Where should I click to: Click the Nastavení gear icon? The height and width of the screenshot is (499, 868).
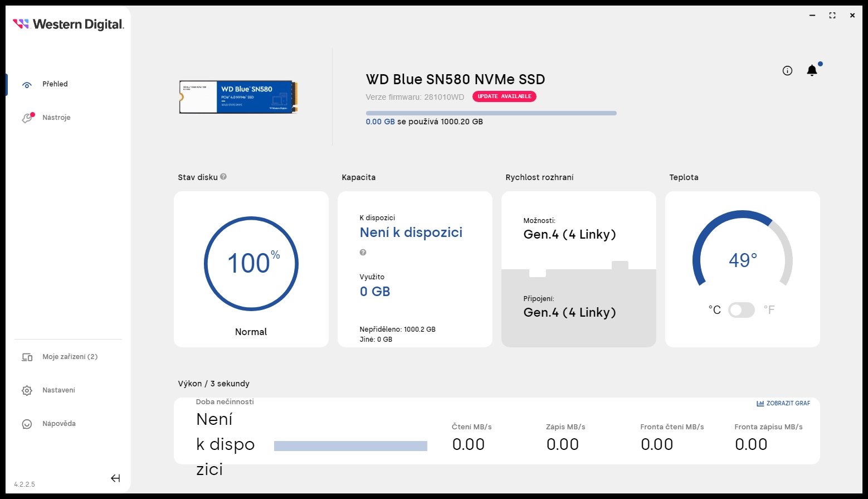27,390
